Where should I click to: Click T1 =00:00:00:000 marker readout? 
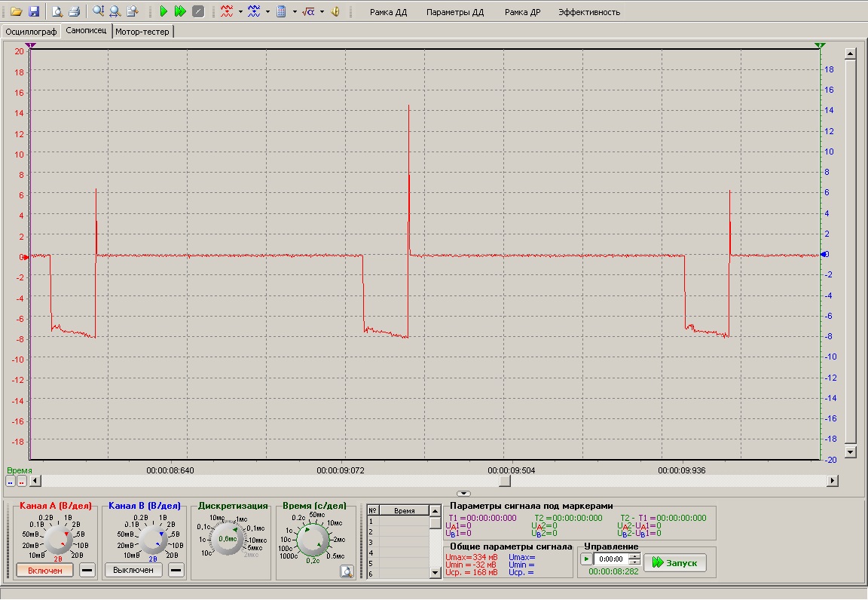[x=482, y=518]
